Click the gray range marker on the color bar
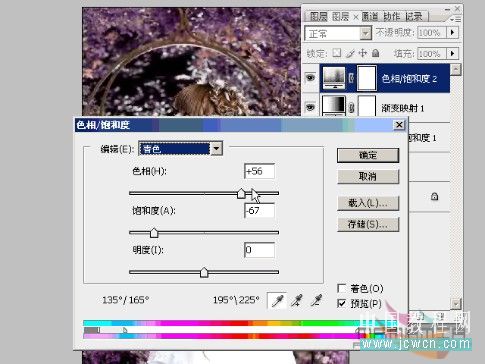 pos(92,330)
